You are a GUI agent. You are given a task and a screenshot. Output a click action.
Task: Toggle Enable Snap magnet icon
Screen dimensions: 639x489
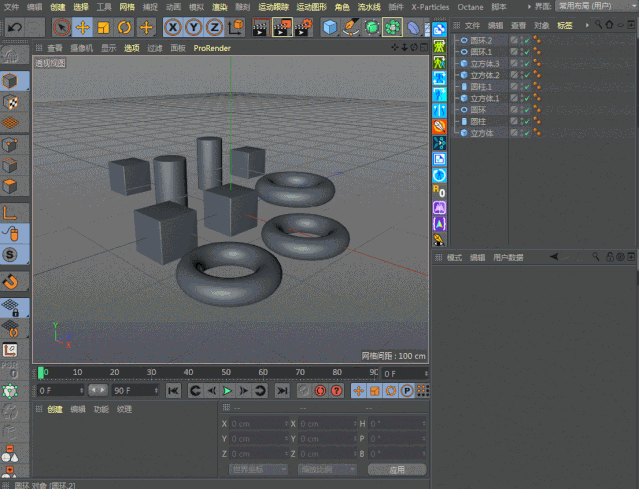pyautogui.click(x=10, y=282)
